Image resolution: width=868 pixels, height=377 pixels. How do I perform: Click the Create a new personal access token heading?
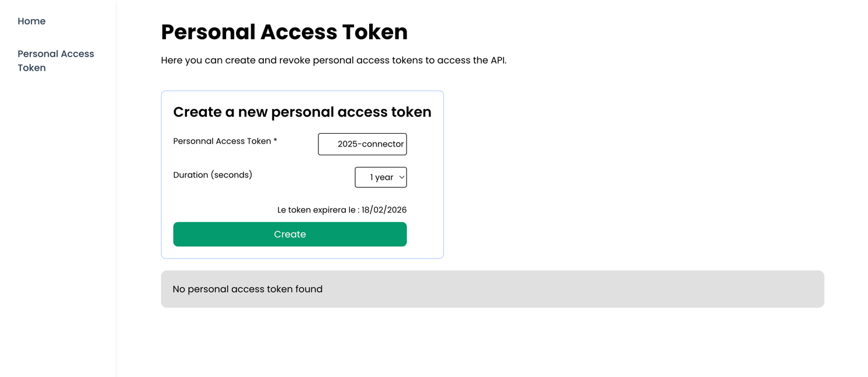pos(302,112)
